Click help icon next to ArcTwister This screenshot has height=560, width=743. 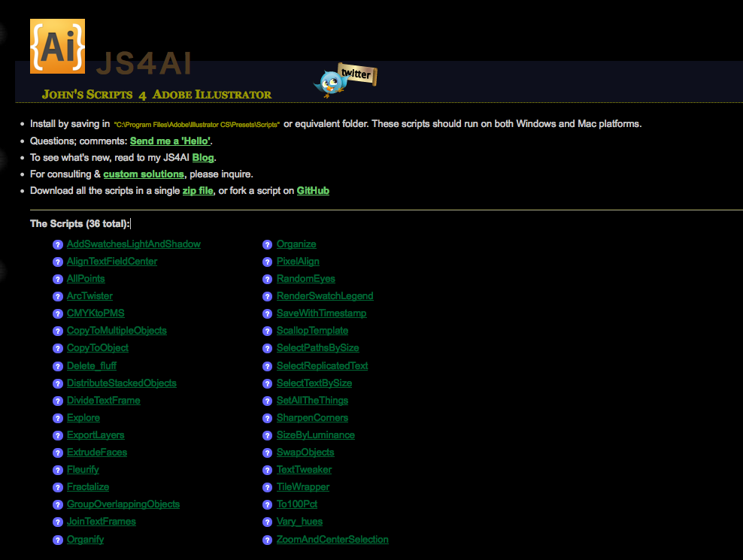click(x=58, y=297)
